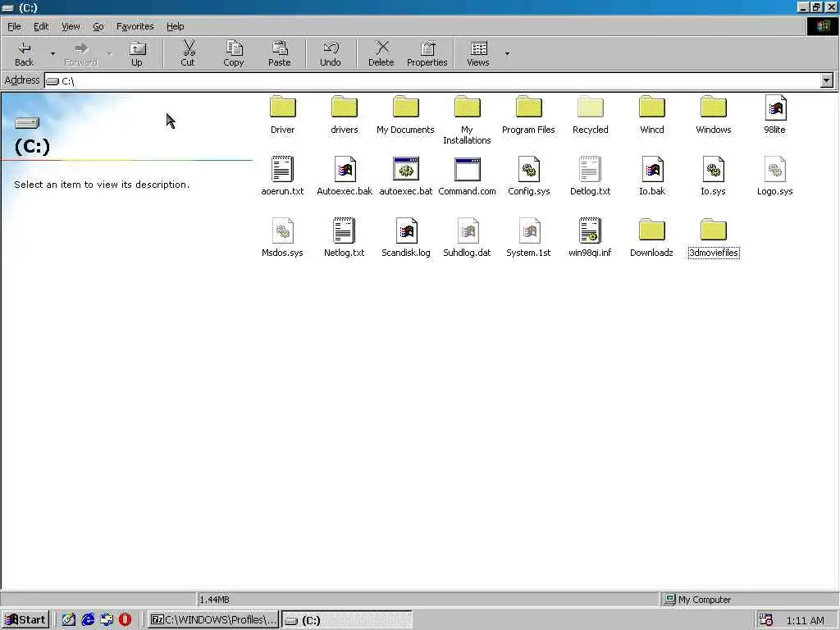Click the clock showing 1:11 AM
This screenshot has height=630, width=840.
pos(806,620)
